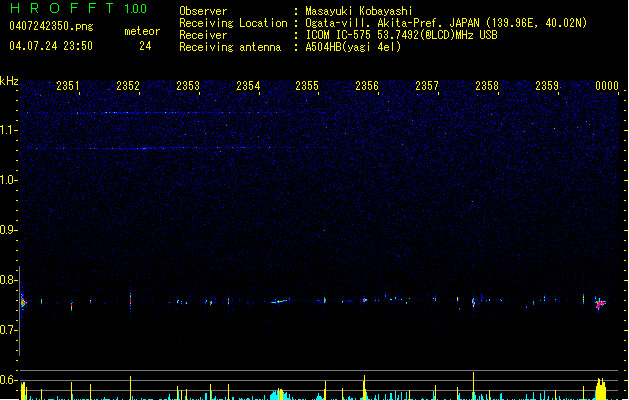The height and width of the screenshot is (400, 629).
Task: Click the 2355 time marker
Action: 307,85
